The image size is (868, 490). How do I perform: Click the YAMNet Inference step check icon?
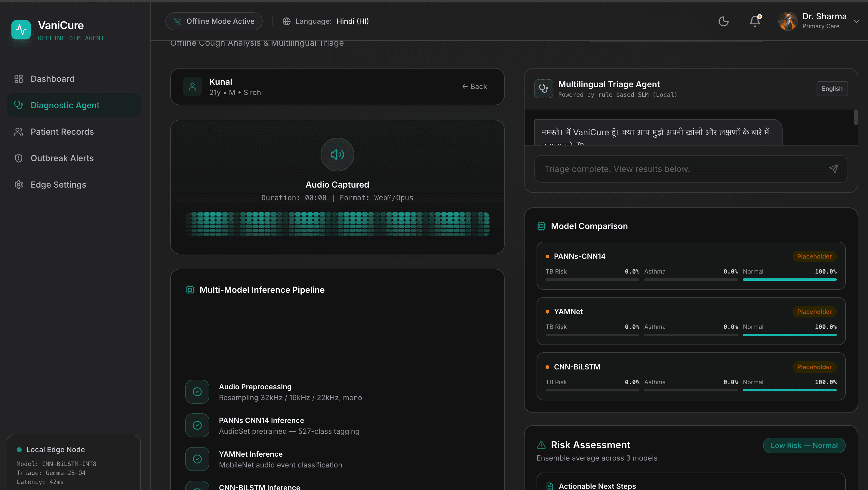click(x=197, y=459)
